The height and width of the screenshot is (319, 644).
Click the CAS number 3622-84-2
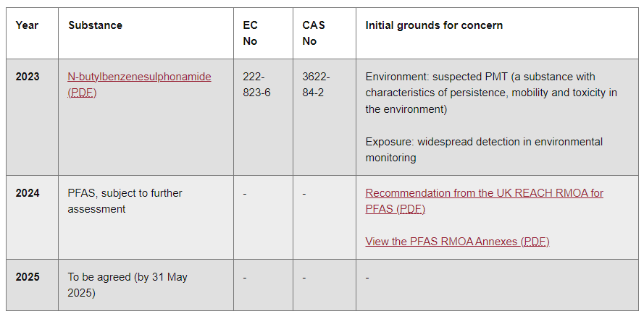(x=316, y=85)
